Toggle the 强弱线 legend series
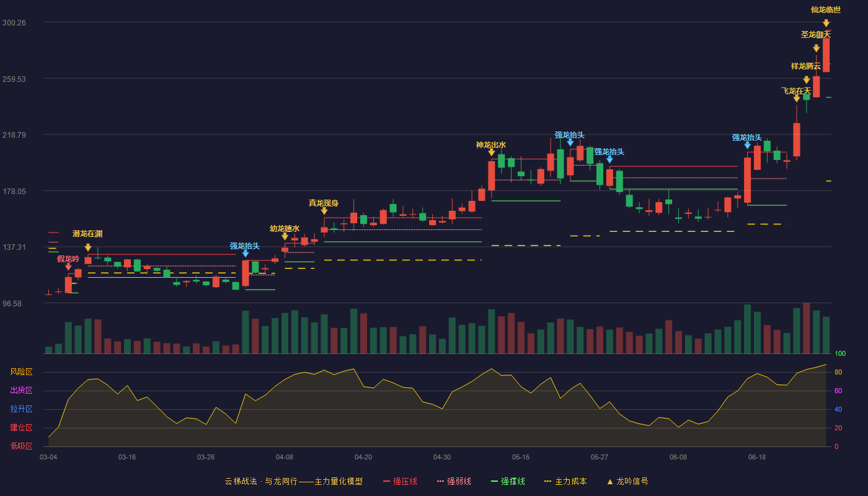Viewport: 868px width, 496px height. point(454,481)
